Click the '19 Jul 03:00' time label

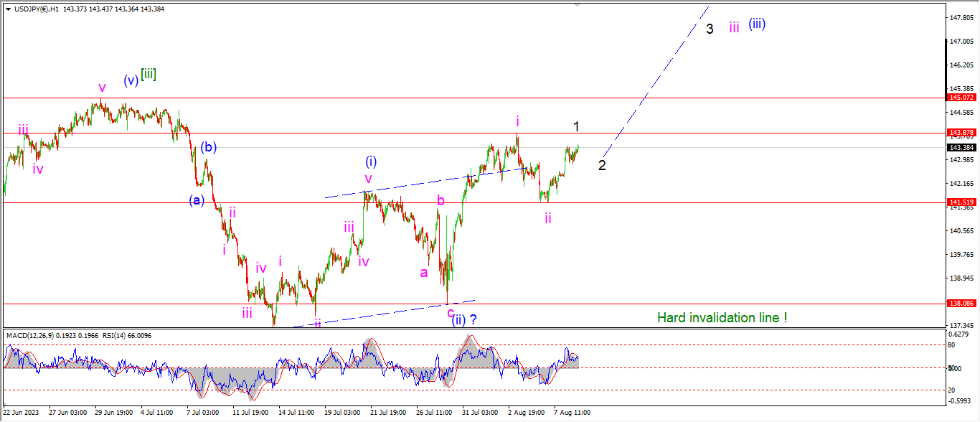[x=342, y=413]
